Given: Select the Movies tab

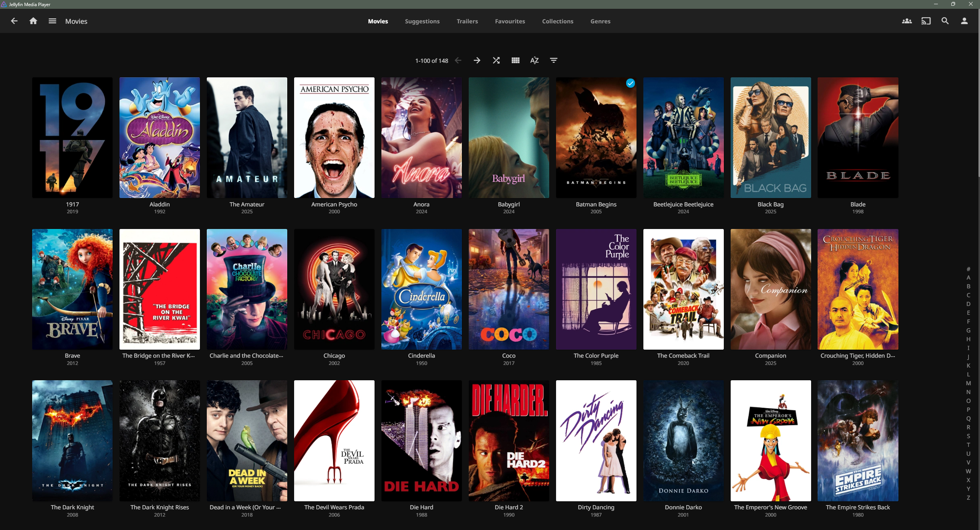Looking at the screenshot, I should pos(378,21).
